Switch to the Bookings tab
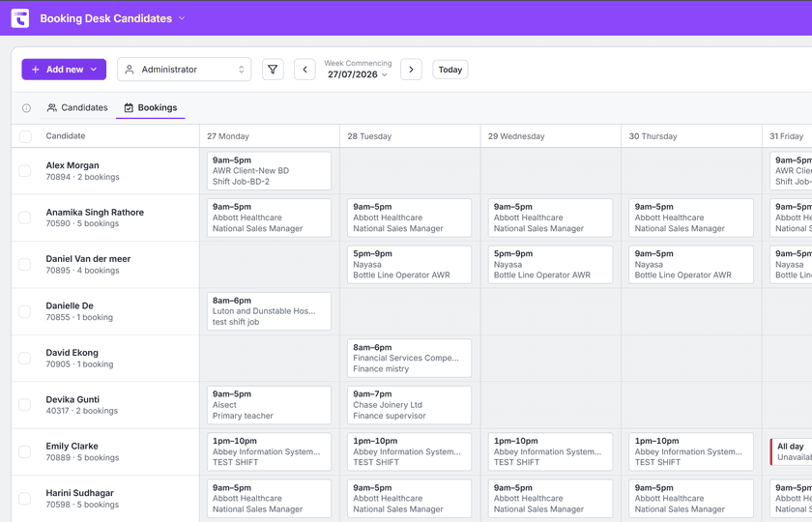812x522 pixels. pos(151,107)
